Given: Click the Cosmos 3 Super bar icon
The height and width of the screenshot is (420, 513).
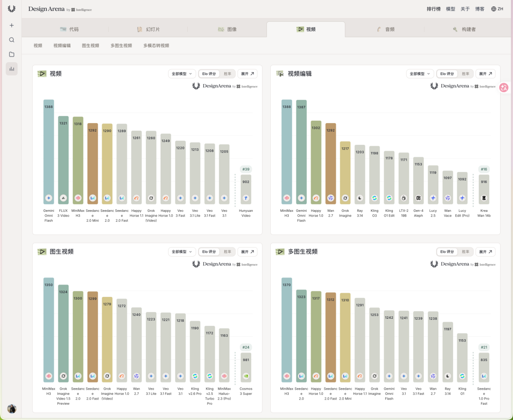Looking at the screenshot, I should [246, 376].
